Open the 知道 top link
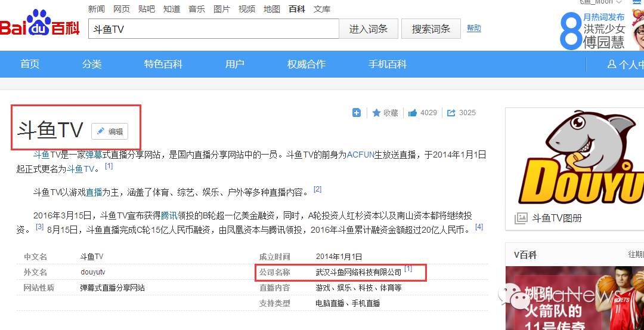 (x=172, y=9)
